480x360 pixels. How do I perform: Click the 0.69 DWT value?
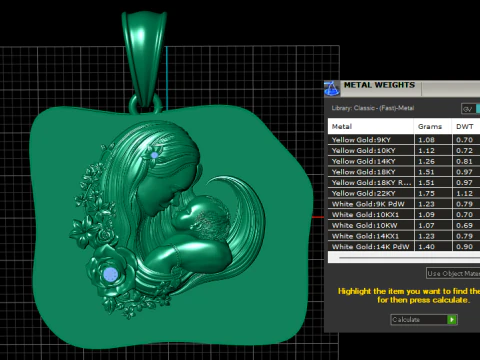click(464, 225)
